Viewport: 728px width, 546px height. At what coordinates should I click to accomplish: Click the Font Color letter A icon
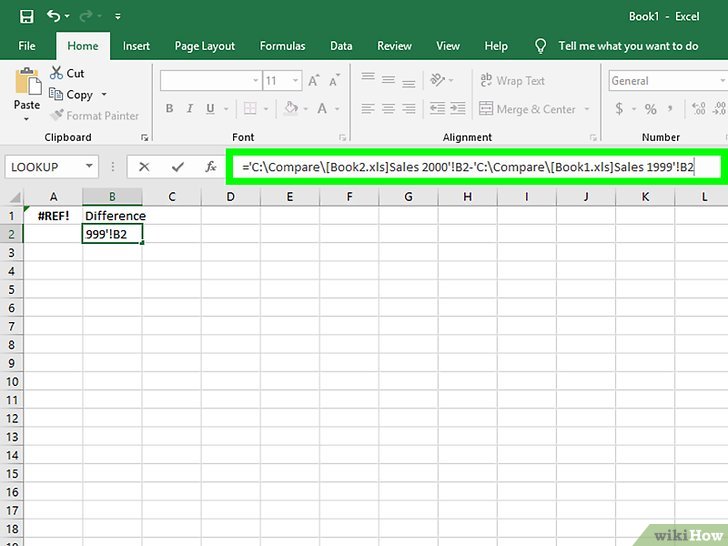(322, 109)
